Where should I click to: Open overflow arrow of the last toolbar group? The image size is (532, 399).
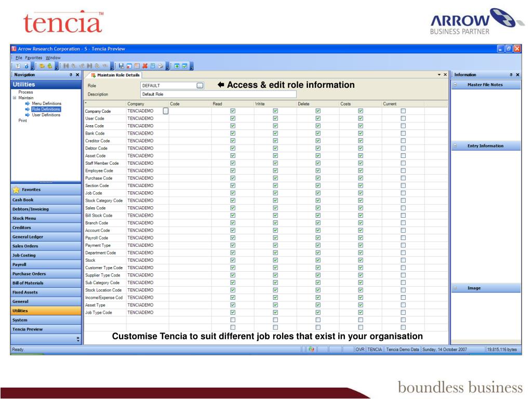(191, 67)
